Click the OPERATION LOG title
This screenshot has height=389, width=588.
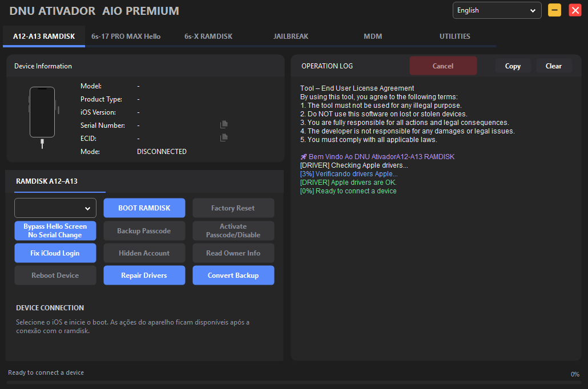pos(327,66)
